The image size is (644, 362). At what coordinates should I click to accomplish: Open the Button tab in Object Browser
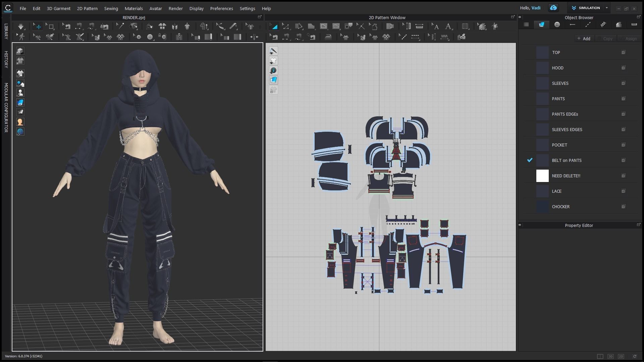point(557,24)
